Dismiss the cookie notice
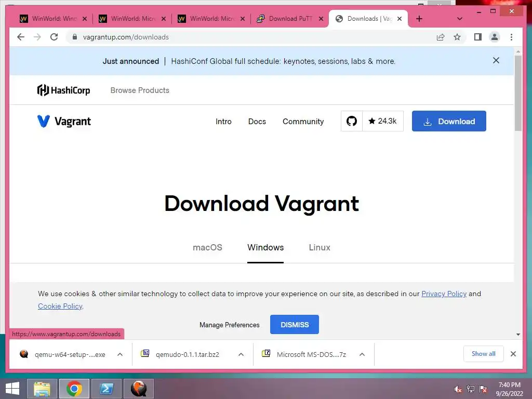Viewport: 532px width, 399px height. (295, 324)
